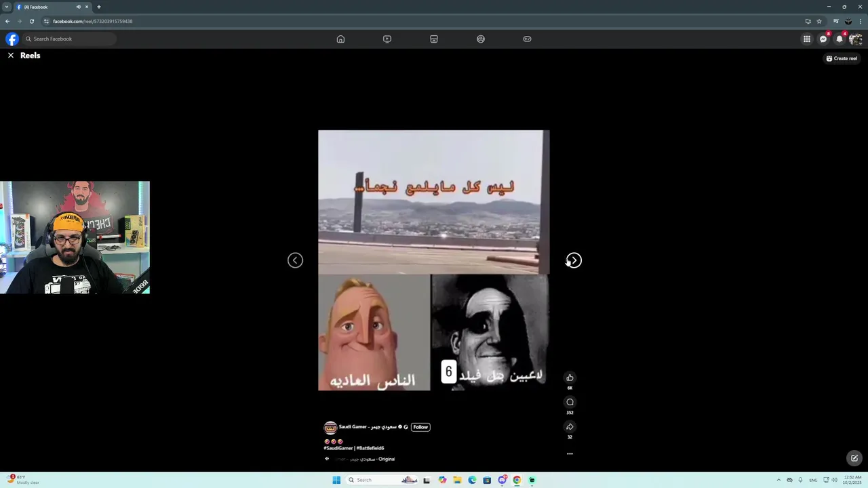Follow the Saudi Gamer page
Image resolution: width=868 pixels, height=488 pixels.
click(x=420, y=427)
